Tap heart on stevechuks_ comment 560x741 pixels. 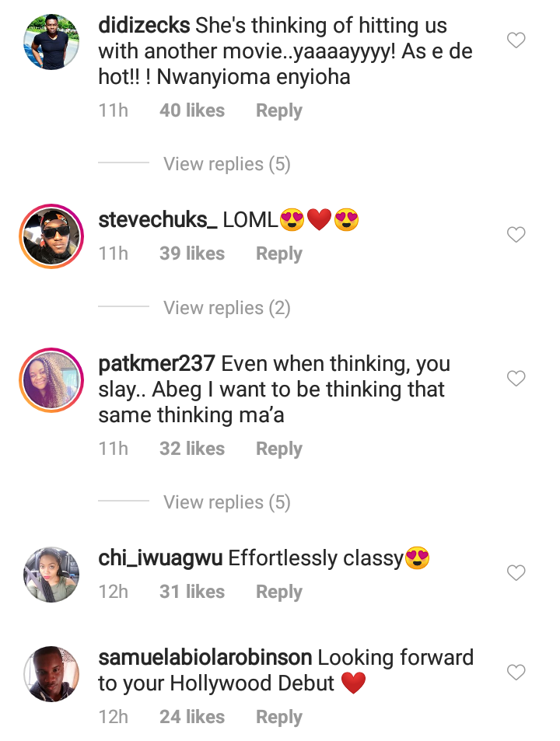[x=516, y=234]
